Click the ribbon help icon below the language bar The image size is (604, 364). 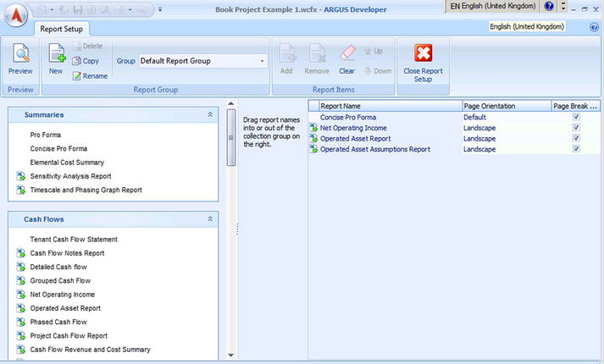pyautogui.click(x=594, y=27)
